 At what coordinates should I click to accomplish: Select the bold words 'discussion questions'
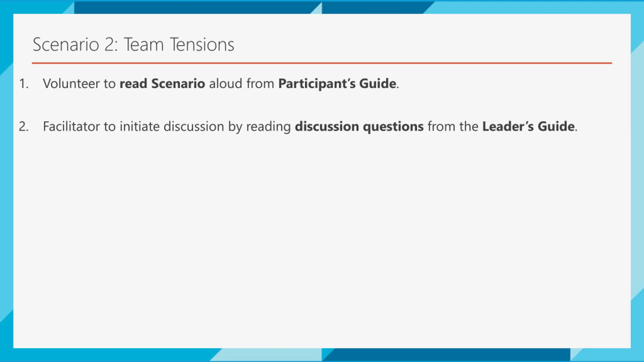coord(359,126)
